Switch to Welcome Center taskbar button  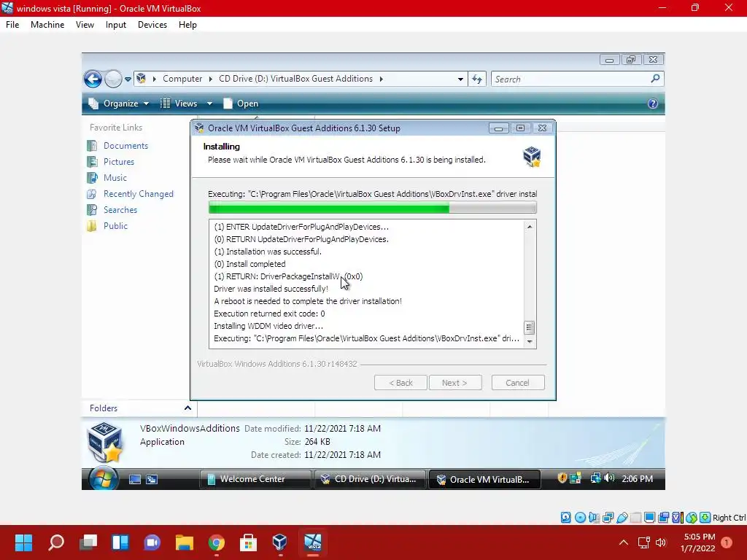(x=255, y=479)
